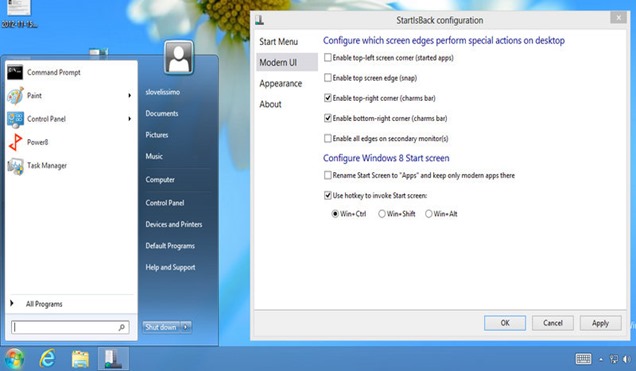Open File Explorer from the taskbar
This screenshot has height=371, width=636.
[x=80, y=359]
